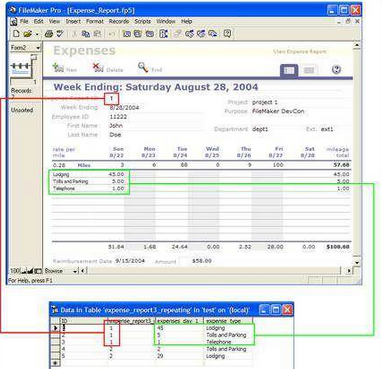This screenshot has width=382, height=369.
Task: Click the horizontal scrollbar right arrow
Action: (349, 271)
